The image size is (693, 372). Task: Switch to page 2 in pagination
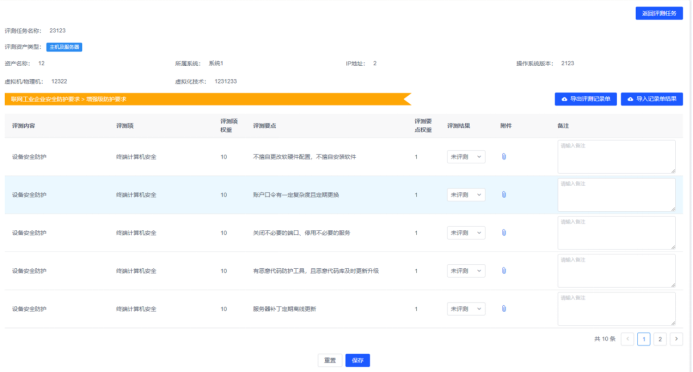(x=660, y=339)
